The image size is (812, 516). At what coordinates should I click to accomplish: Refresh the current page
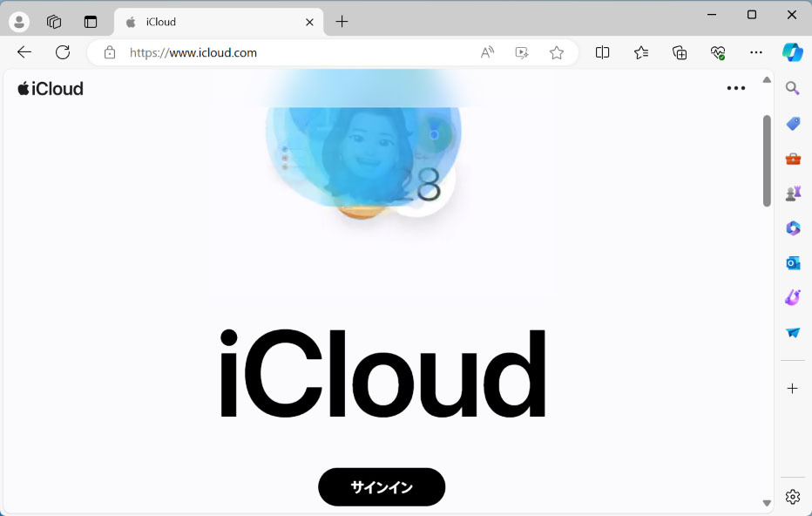pyautogui.click(x=63, y=52)
